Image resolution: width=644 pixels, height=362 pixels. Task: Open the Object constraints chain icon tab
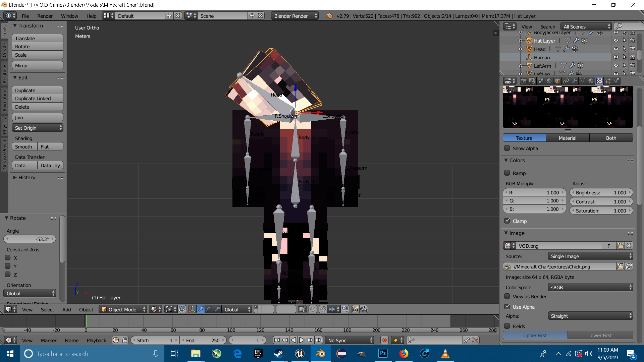click(x=566, y=81)
